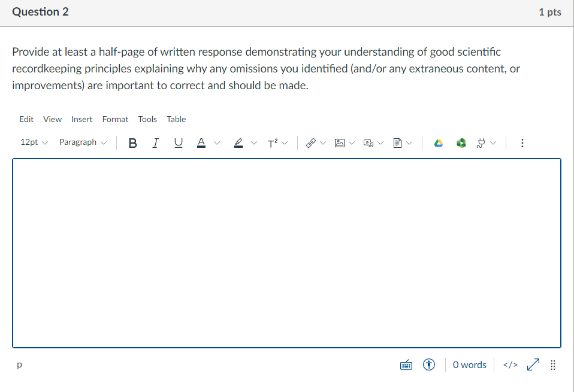Switch to the raw HTML editor

(509, 364)
